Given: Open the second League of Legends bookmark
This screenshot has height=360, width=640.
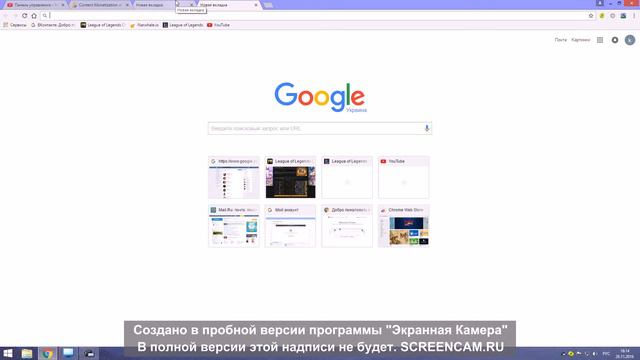Looking at the screenshot, I should click(183, 25).
